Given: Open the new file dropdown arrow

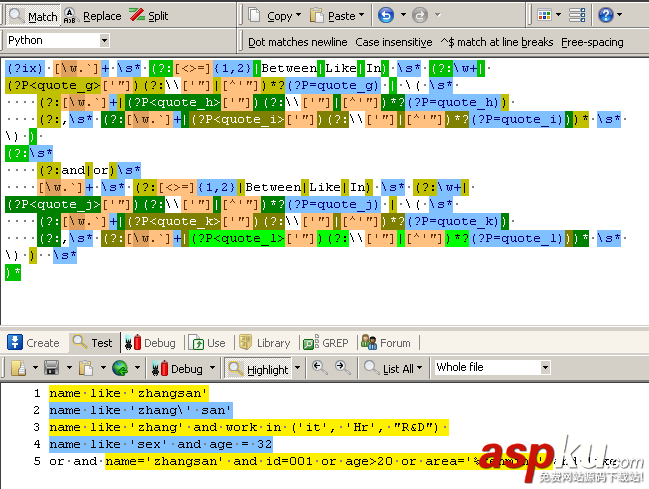Looking at the screenshot, I should click(x=35, y=367).
